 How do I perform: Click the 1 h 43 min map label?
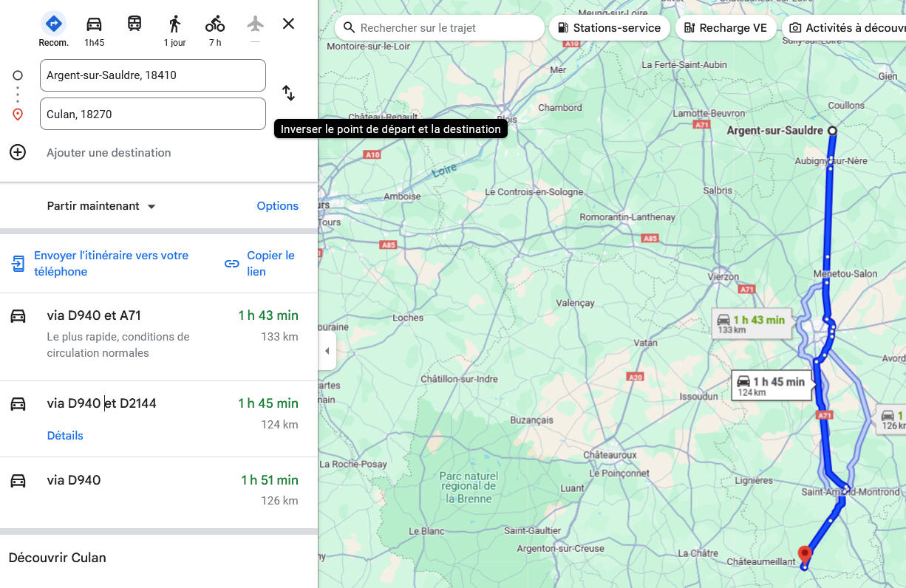(750, 323)
